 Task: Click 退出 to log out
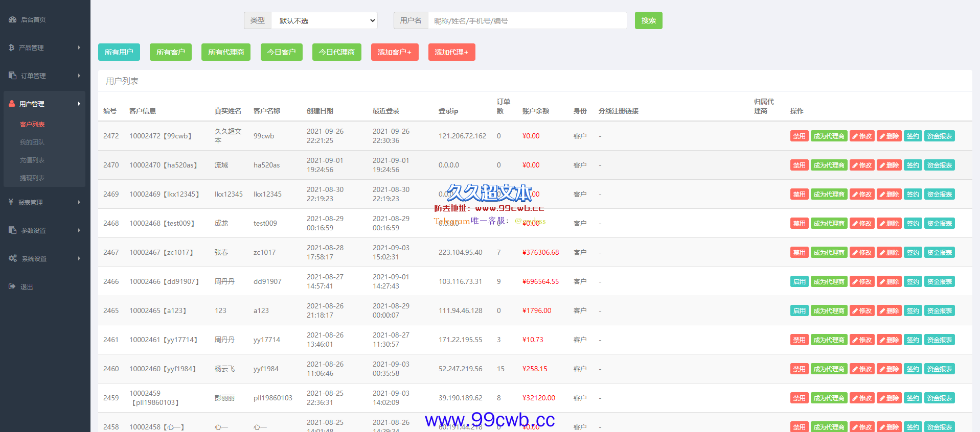pyautogui.click(x=27, y=286)
